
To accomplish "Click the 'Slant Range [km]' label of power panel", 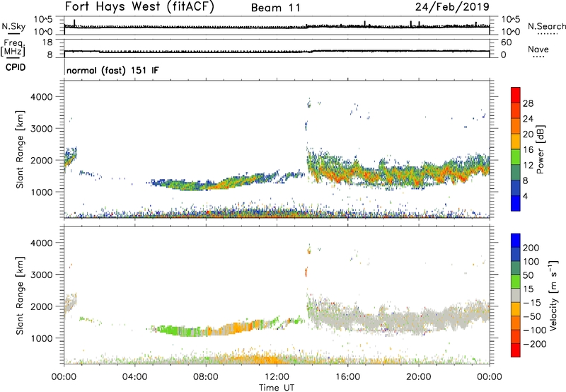I will (20, 149).
